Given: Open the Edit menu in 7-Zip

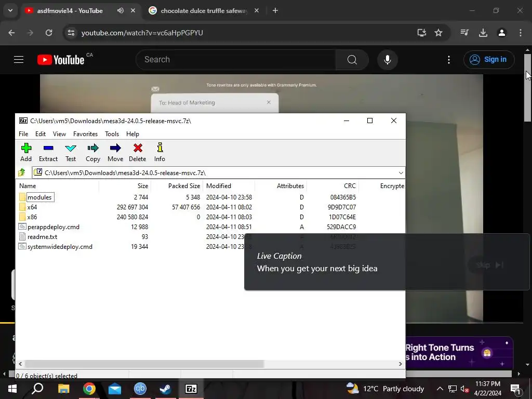Looking at the screenshot, I should [x=41, y=134].
